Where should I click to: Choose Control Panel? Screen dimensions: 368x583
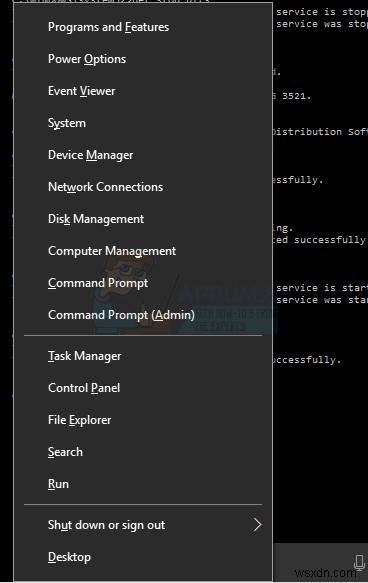[143, 388]
